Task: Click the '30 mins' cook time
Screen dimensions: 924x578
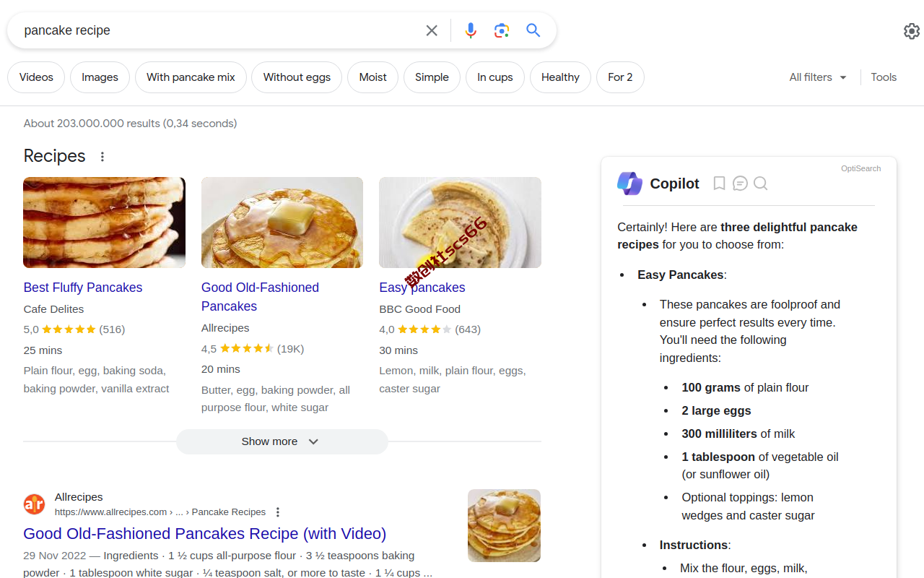Action: point(398,350)
